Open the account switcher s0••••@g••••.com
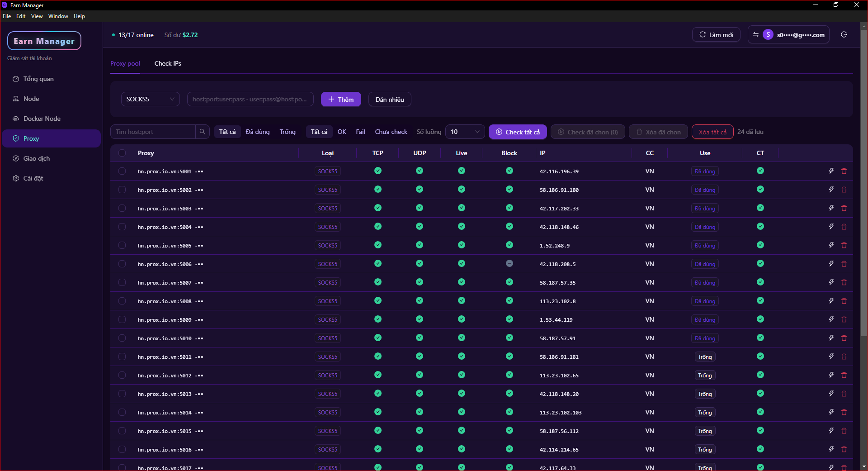 tap(788, 35)
